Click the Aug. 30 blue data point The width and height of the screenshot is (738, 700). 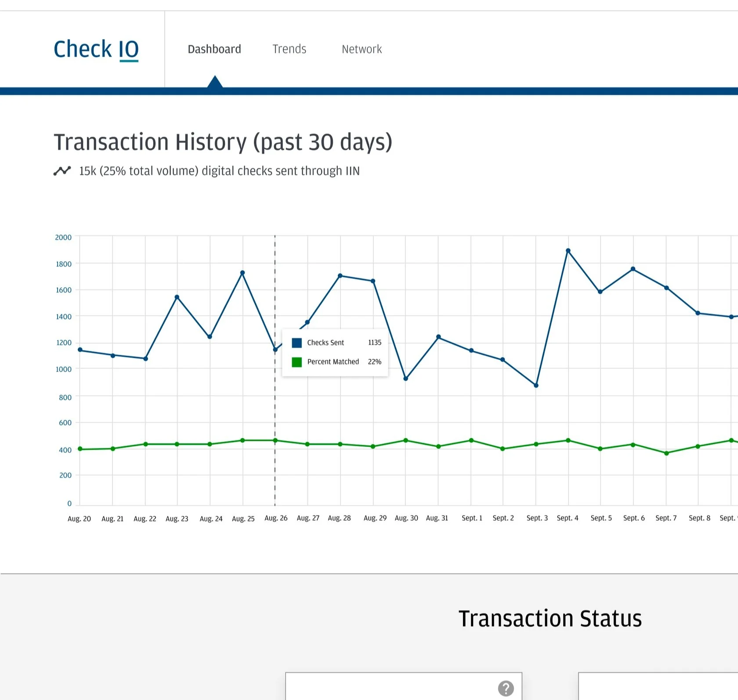pos(405,379)
